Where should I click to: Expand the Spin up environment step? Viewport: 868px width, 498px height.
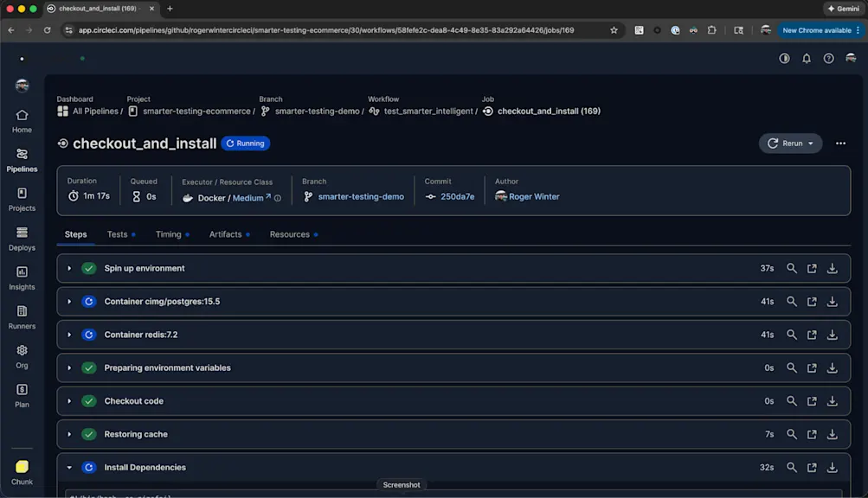pos(69,268)
